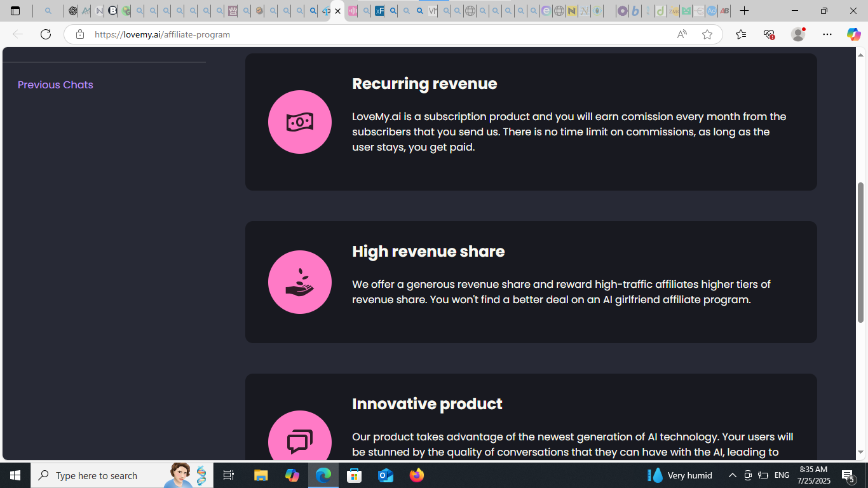Click the browser back arrow
Viewport: 868px width, 488px height.
tap(18, 34)
